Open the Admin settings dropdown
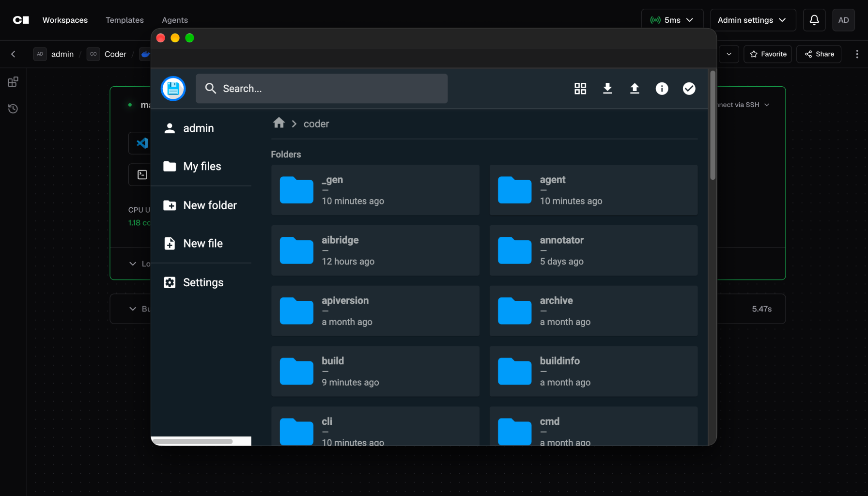Image resolution: width=868 pixels, height=496 pixels. pyautogui.click(x=753, y=20)
